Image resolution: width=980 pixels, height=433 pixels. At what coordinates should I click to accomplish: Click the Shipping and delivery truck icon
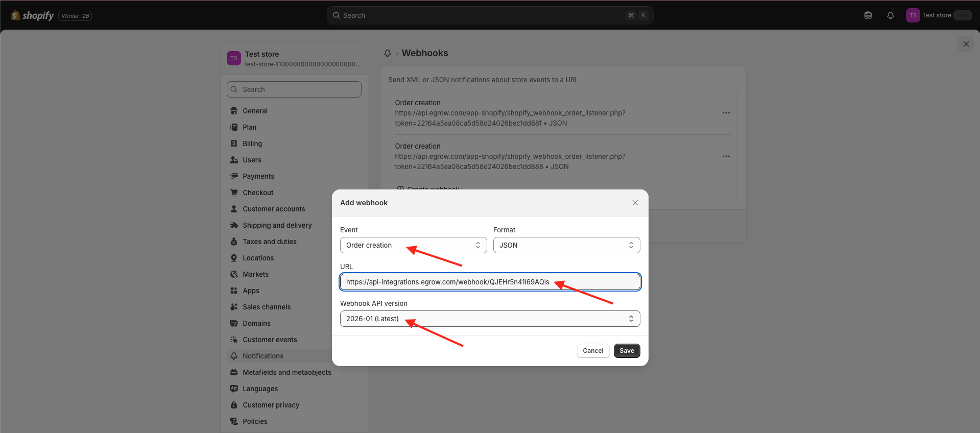pos(234,225)
